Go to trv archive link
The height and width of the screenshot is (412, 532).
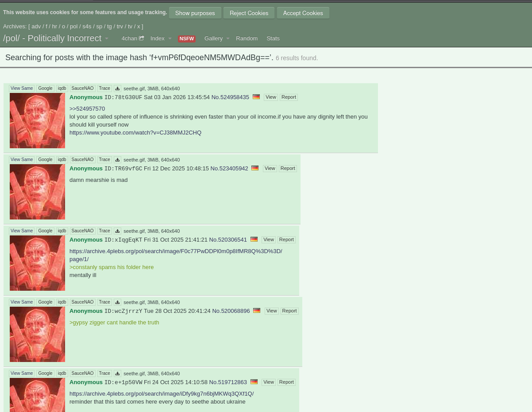tap(120, 27)
